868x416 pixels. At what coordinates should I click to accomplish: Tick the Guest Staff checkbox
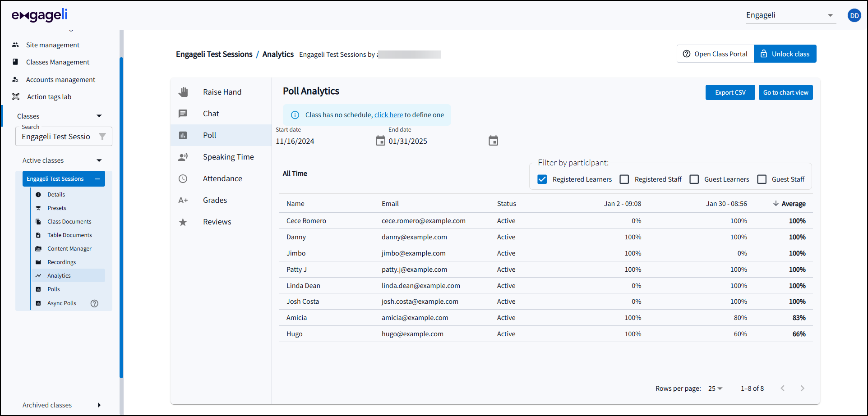(762, 179)
